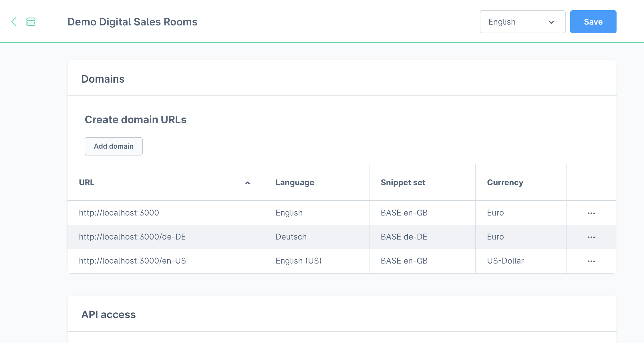644x343 pixels.
Task: Click the US-Dollar currency cell
Action: pos(505,261)
